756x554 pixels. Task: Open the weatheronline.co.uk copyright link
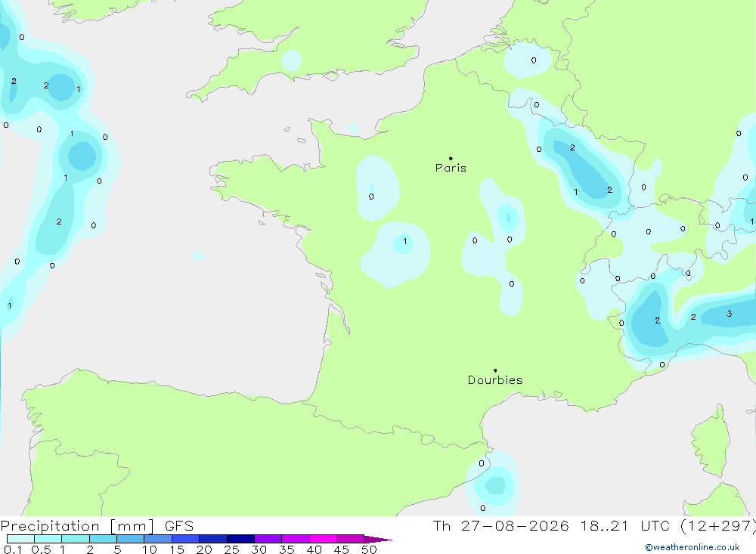[x=692, y=547]
